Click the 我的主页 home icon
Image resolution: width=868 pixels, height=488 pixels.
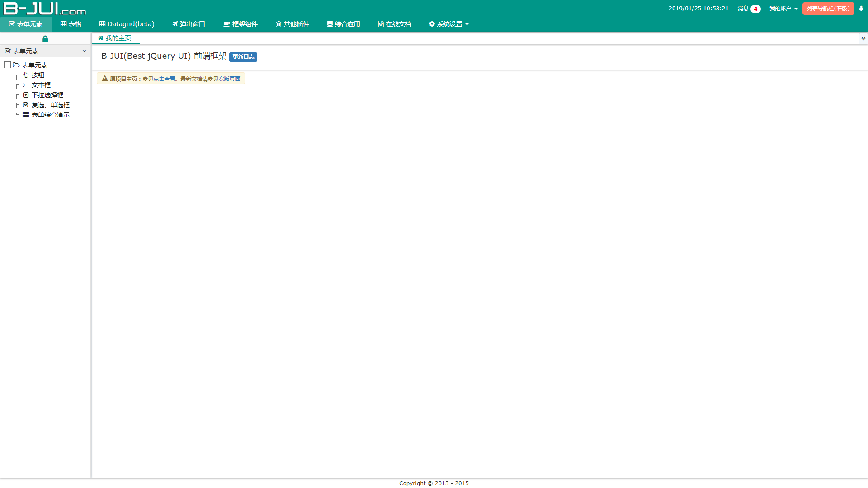(x=101, y=38)
